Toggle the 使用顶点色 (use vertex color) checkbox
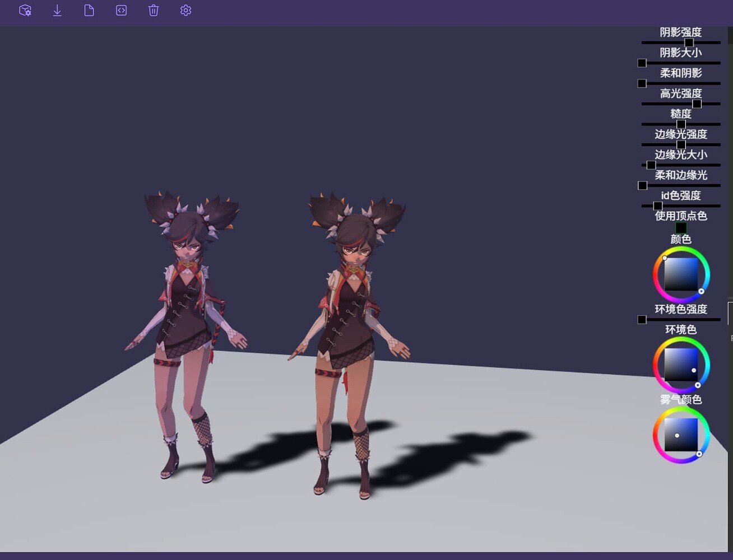Viewport: 733px width, 560px height. coord(681,227)
